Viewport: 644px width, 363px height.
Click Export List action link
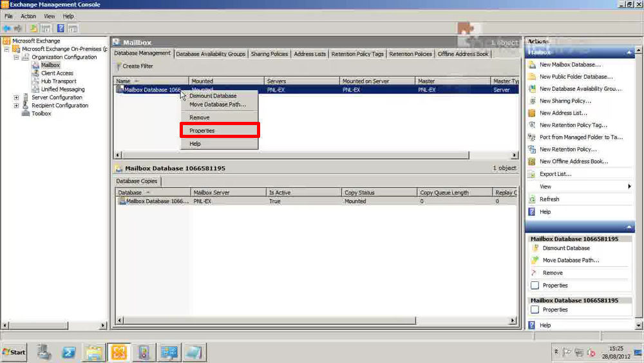[x=555, y=174]
